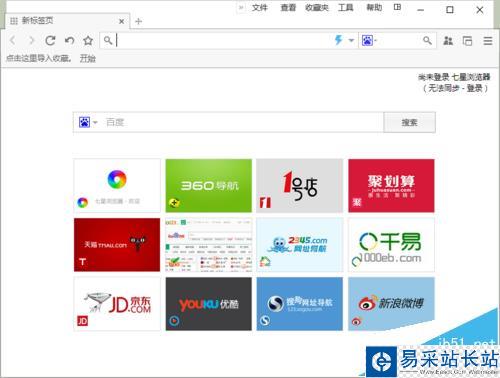This screenshot has height=378, width=500.
Task: Open the 搜狗网址导航 tile
Action: 299,304
